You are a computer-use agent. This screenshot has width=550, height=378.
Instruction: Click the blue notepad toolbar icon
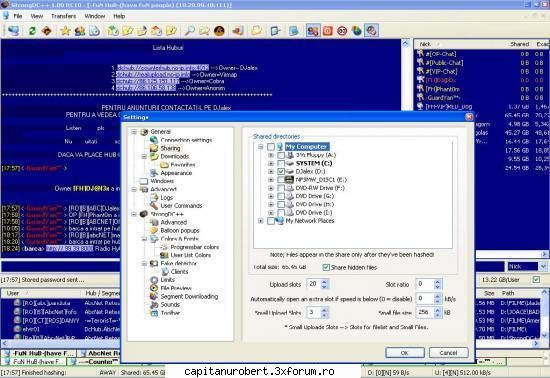pos(294,31)
